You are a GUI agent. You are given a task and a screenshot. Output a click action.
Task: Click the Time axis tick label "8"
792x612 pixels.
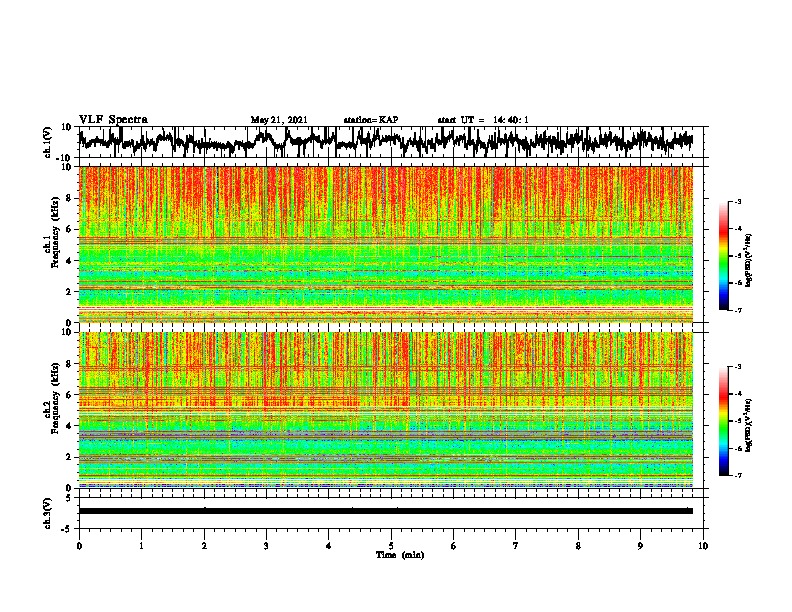[x=578, y=546]
